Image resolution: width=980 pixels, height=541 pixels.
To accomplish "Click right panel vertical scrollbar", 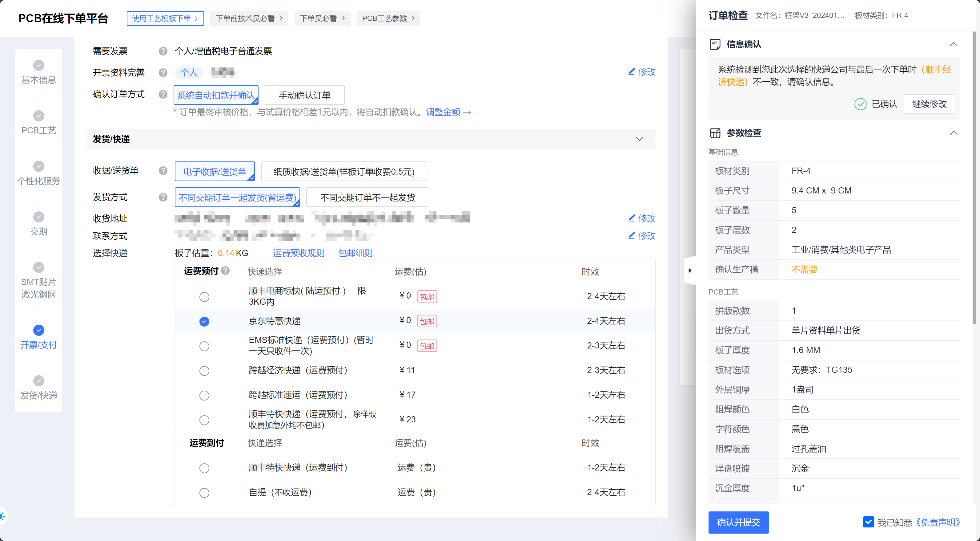I will pos(974,178).
